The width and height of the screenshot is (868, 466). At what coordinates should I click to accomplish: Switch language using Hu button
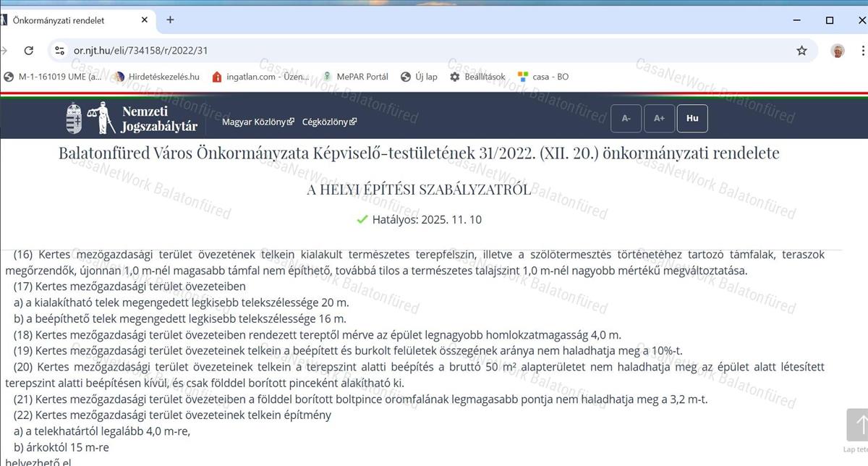(x=692, y=119)
